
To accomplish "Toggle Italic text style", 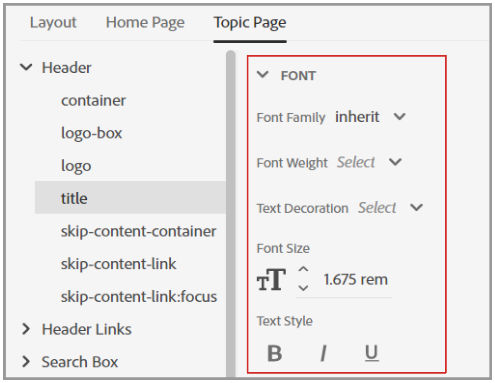I will pyautogui.click(x=323, y=353).
